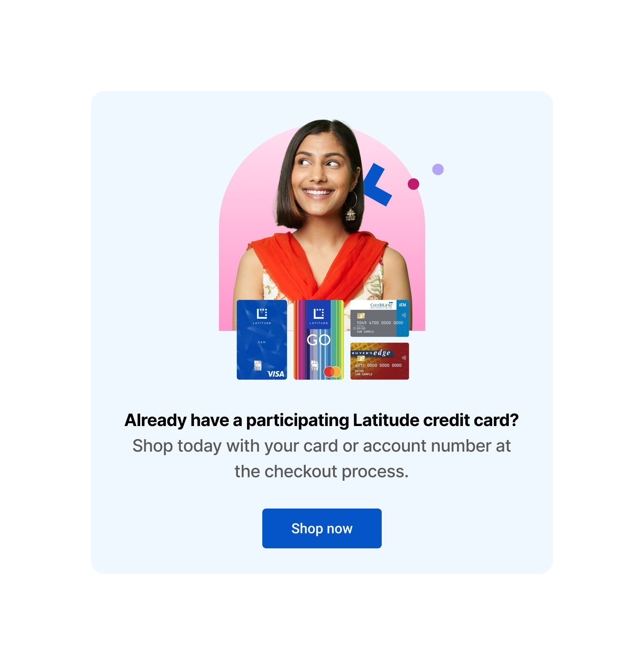The height and width of the screenshot is (665, 644).
Task: Click the contactless symbol on Buyer's Edge card
Action: [x=404, y=358]
